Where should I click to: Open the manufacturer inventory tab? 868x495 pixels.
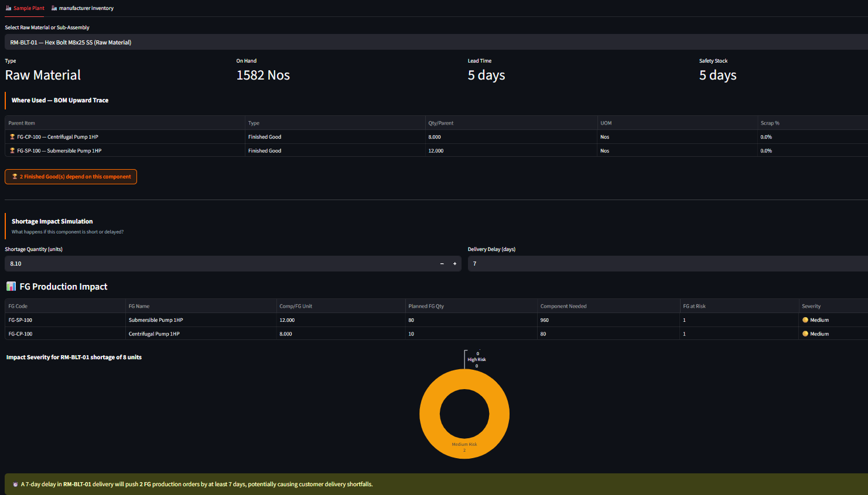83,8
